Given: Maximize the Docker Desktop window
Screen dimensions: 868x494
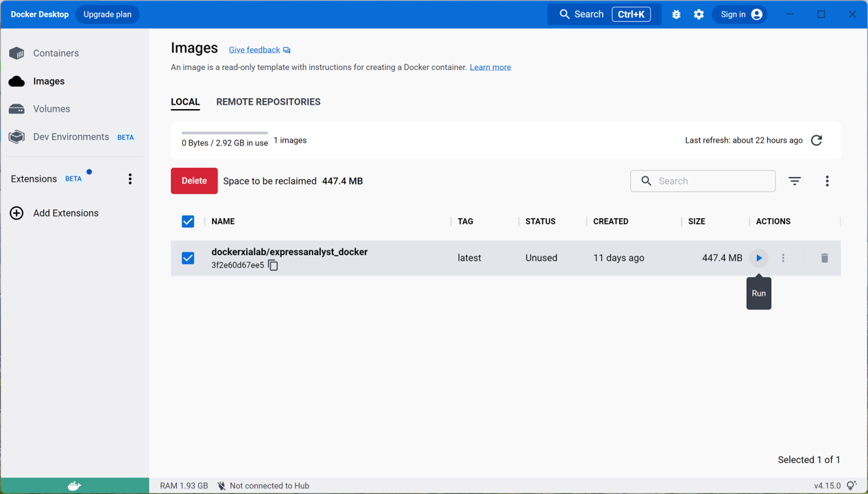Looking at the screenshot, I should tap(821, 14).
